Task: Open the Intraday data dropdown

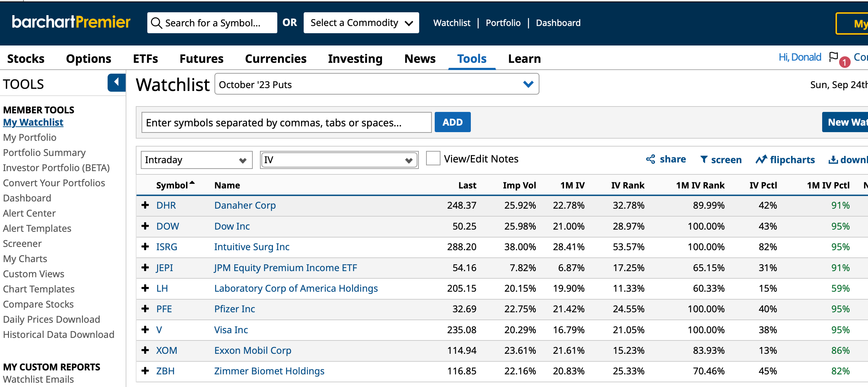Action: pyautogui.click(x=196, y=160)
